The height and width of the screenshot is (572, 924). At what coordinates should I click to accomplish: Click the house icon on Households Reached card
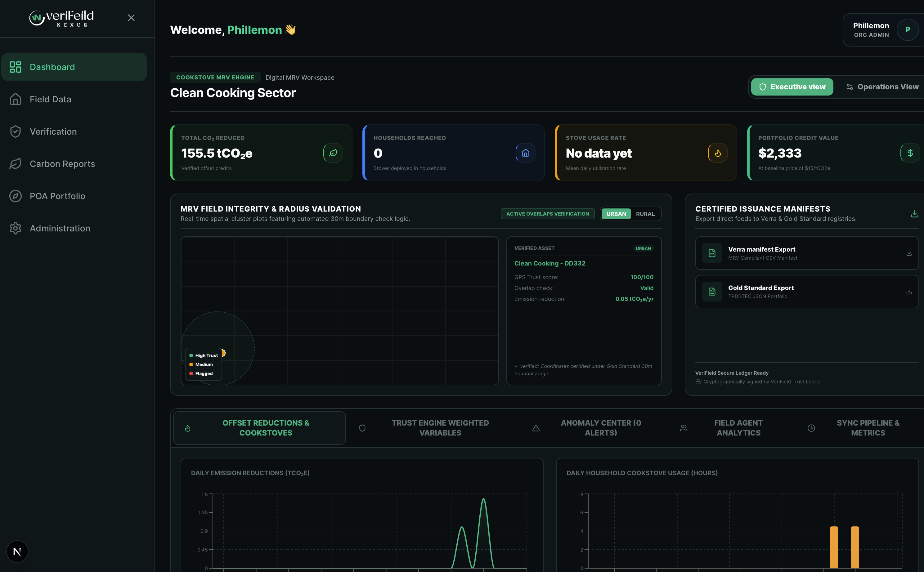(x=525, y=153)
